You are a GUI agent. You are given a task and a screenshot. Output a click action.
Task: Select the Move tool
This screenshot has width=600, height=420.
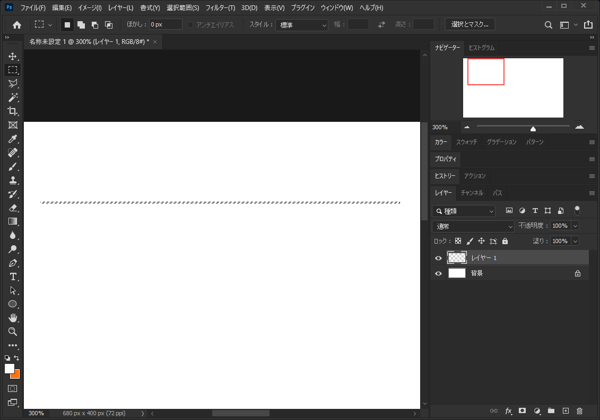[13, 56]
